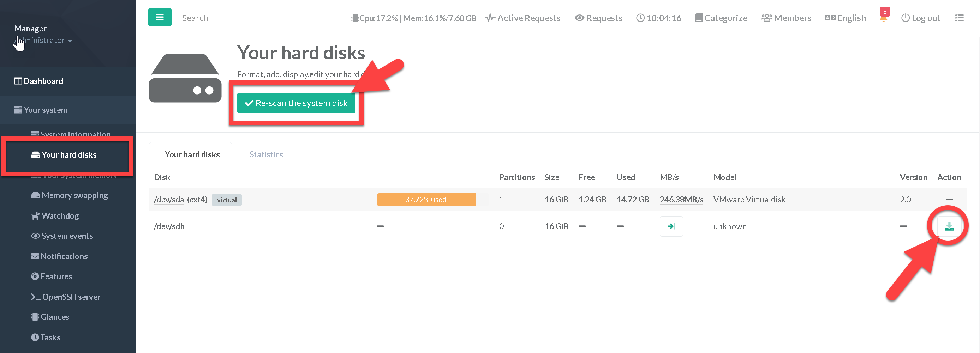Viewport: 980px width, 353px height.
Task: Open Glances in the sidebar
Action: pos(55,317)
